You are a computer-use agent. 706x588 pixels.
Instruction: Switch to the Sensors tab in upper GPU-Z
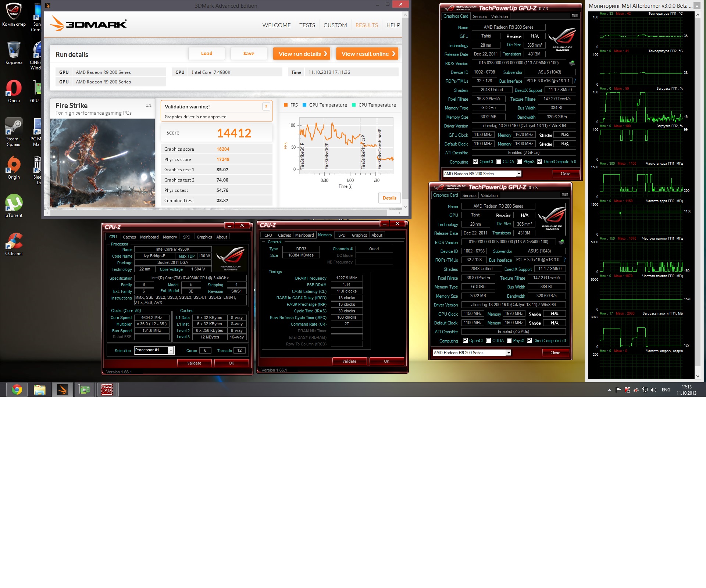pos(479,17)
